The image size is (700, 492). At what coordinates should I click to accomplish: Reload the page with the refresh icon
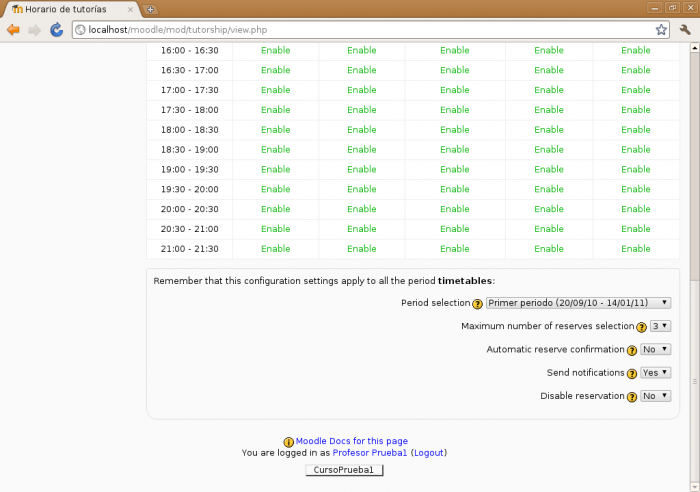click(x=56, y=30)
